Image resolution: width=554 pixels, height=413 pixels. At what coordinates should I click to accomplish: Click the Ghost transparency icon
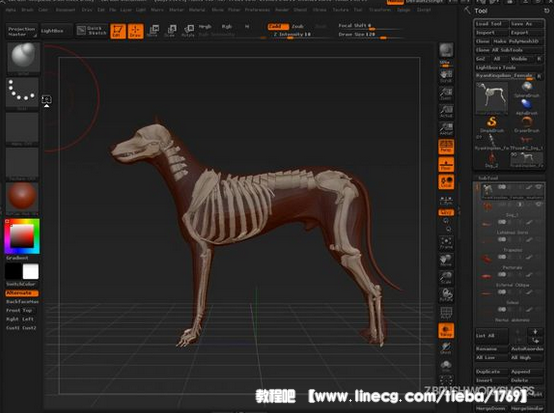click(x=446, y=348)
